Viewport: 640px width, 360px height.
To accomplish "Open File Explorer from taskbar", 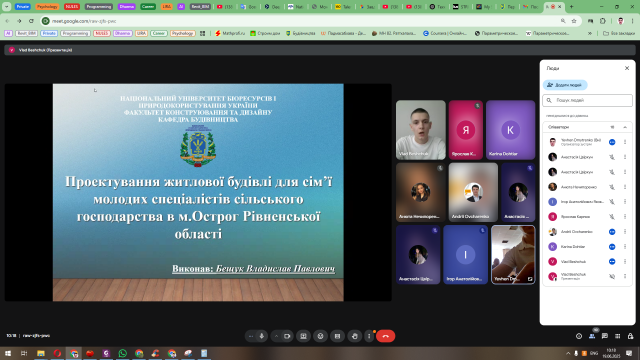I will tap(40, 353).
